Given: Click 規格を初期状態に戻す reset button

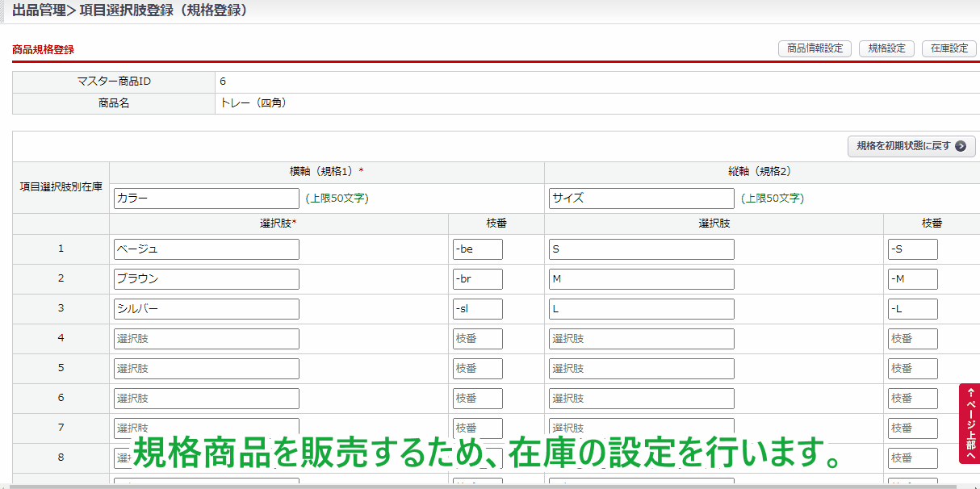Looking at the screenshot, I should tap(903, 146).
